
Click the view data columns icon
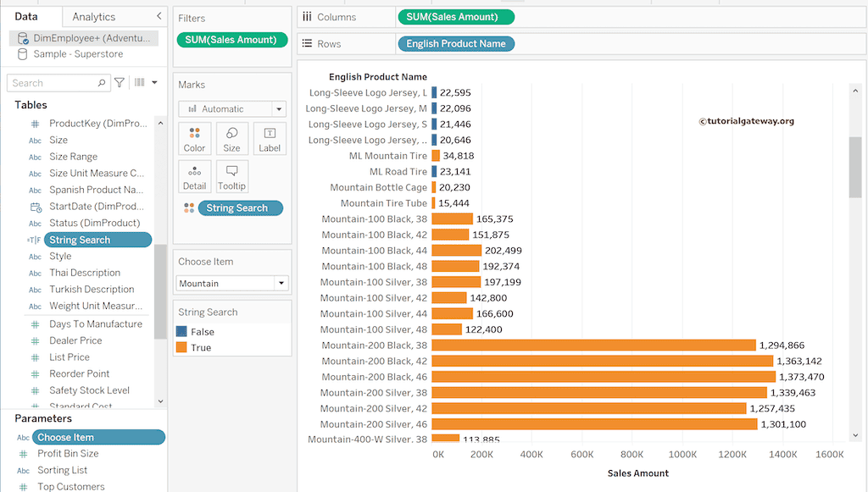141,82
